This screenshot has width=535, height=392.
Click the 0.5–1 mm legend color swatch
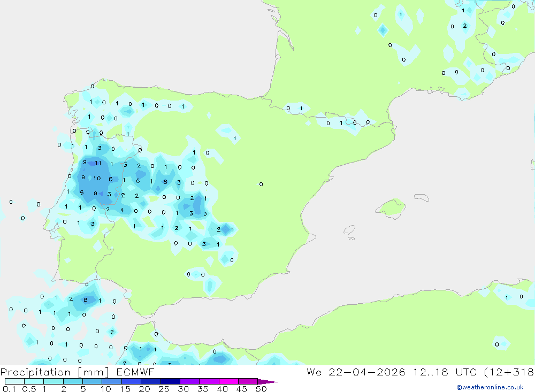tap(34, 381)
